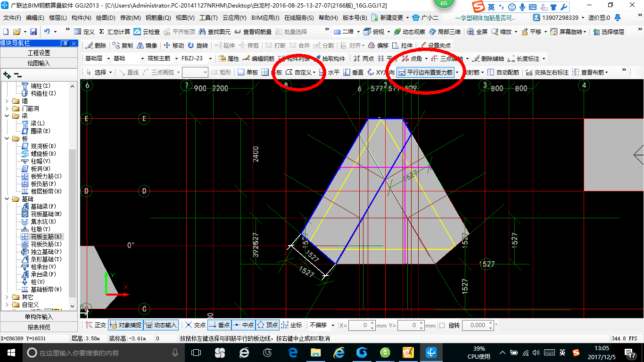Toggle 顶点 vertex snap
644x362 pixels.
267,325
